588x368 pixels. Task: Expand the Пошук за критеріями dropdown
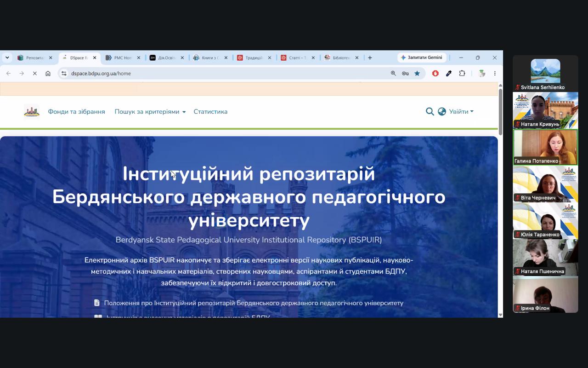pyautogui.click(x=150, y=112)
